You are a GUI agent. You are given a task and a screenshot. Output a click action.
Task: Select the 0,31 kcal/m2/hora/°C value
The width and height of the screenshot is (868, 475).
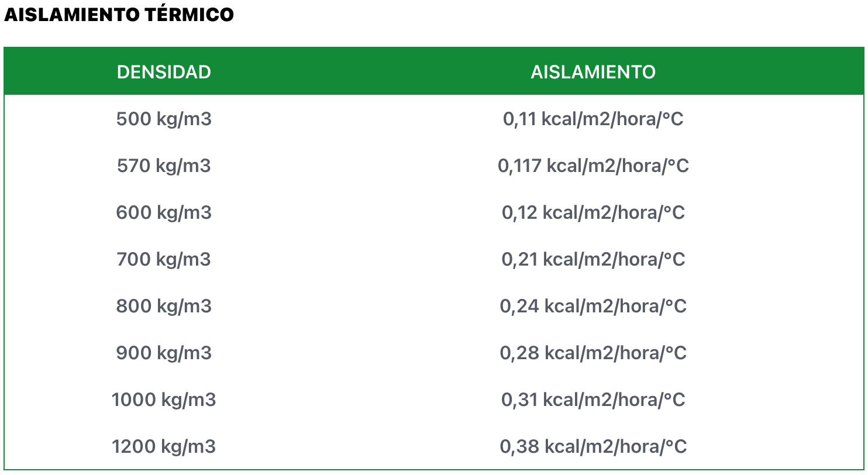coord(593,400)
